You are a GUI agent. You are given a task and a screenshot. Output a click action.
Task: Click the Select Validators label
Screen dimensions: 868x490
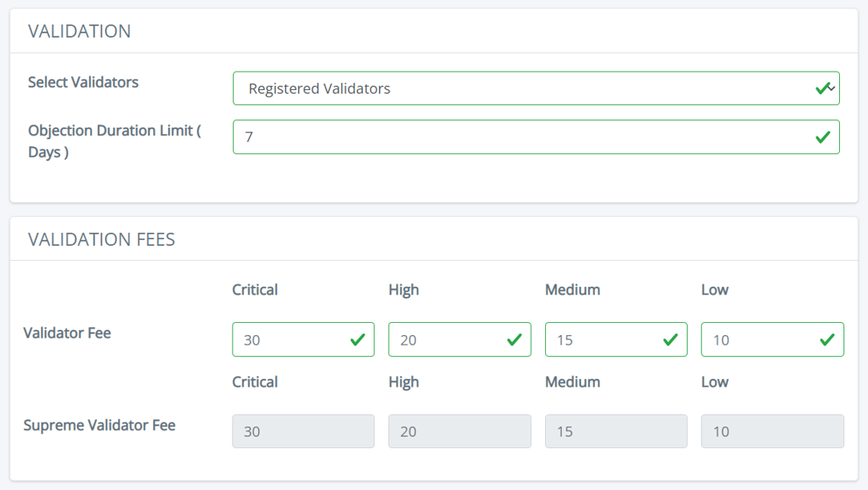coord(83,82)
